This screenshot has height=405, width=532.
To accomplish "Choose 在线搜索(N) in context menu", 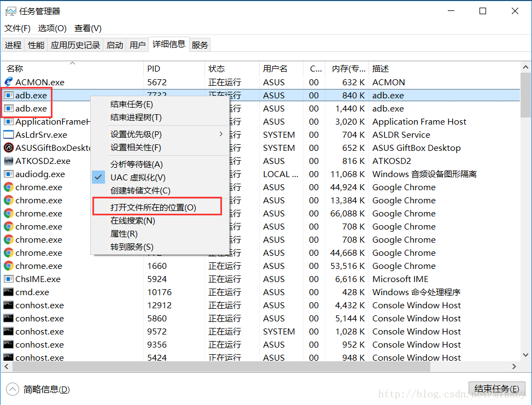I will 160,220.
